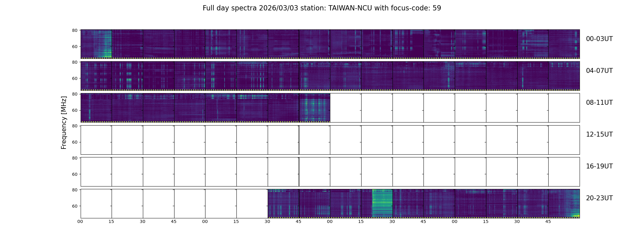Click the '08-11UT' row label
The height and width of the screenshot is (245, 644).
(599, 103)
